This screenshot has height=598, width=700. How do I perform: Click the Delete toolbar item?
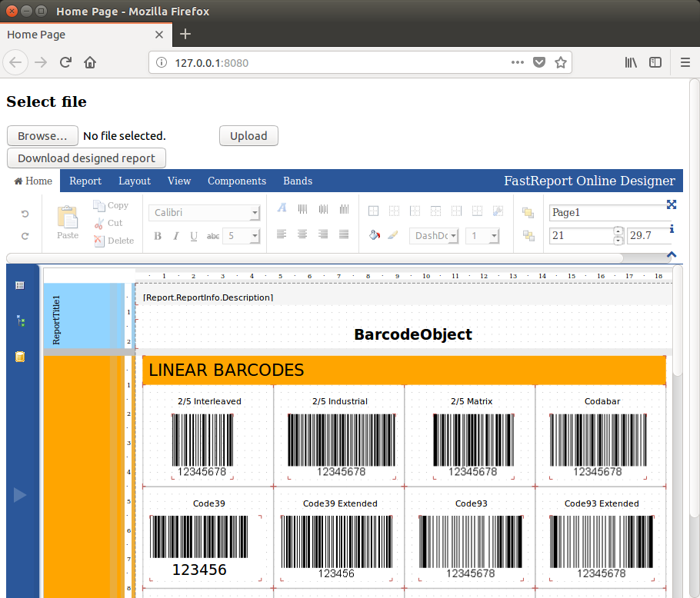pyautogui.click(x=114, y=241)
